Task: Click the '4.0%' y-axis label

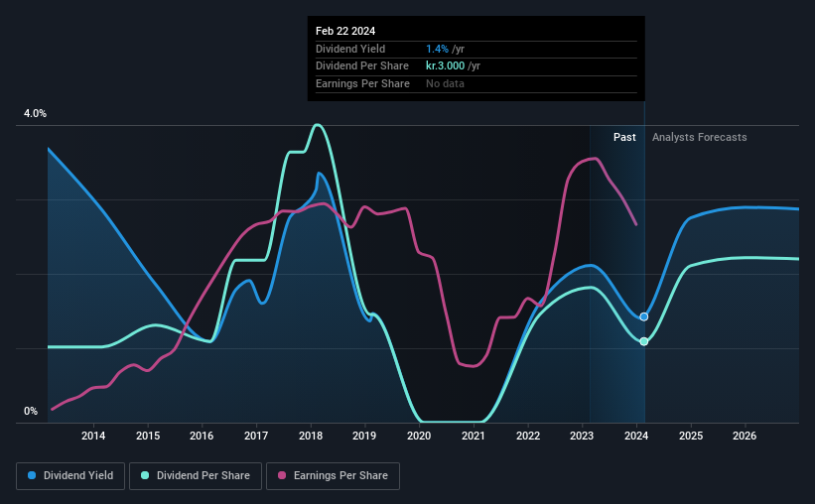Action: click(x=35, y=113)
